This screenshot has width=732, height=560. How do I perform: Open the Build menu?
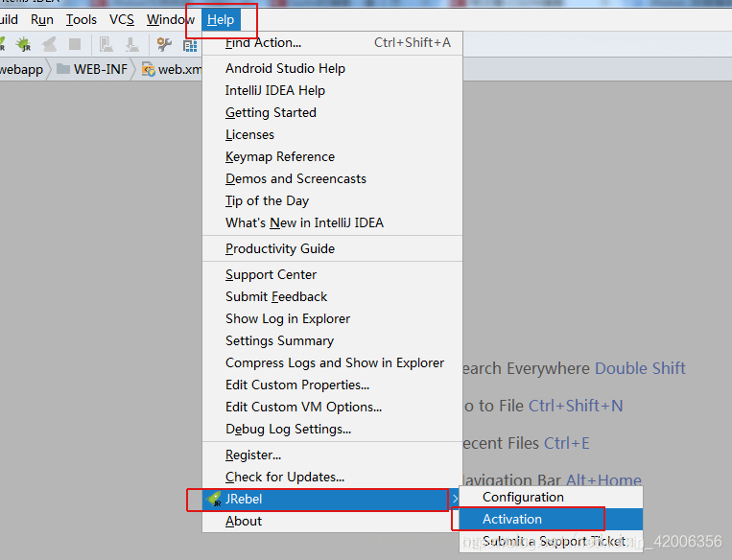click(9, 19)
